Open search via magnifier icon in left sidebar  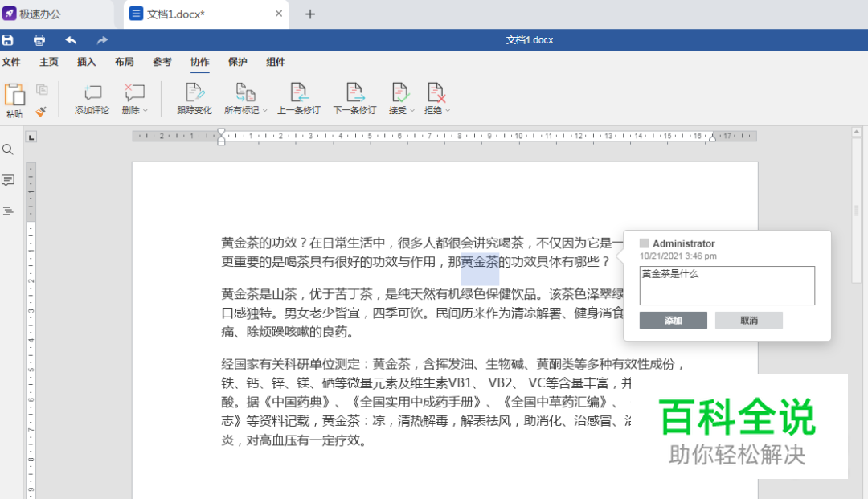coord(8,149)
